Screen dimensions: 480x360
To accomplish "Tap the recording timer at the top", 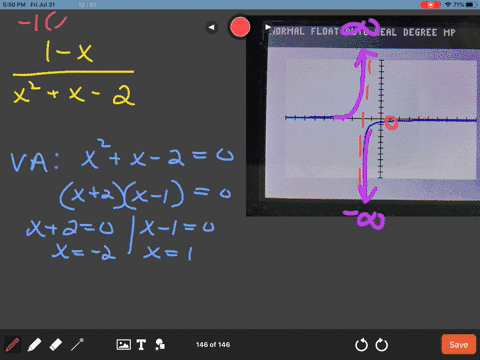I will point(87,5).
